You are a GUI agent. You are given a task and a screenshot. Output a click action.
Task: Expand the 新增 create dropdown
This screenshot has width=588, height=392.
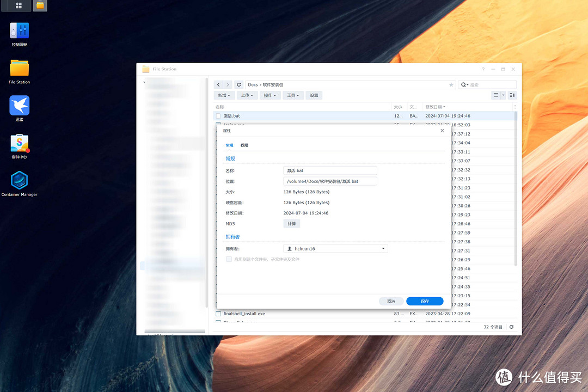click(x=224, y=95)
